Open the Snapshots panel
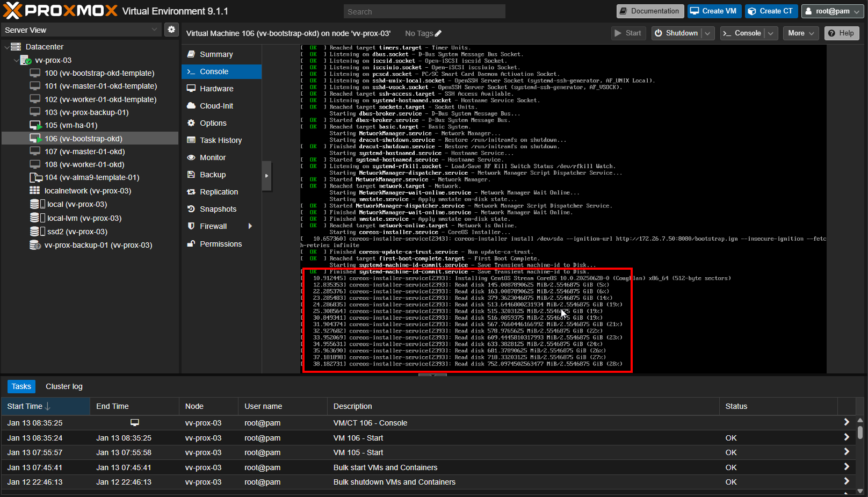This screenshot has width=868, height=497. click(x=218, y=209)
